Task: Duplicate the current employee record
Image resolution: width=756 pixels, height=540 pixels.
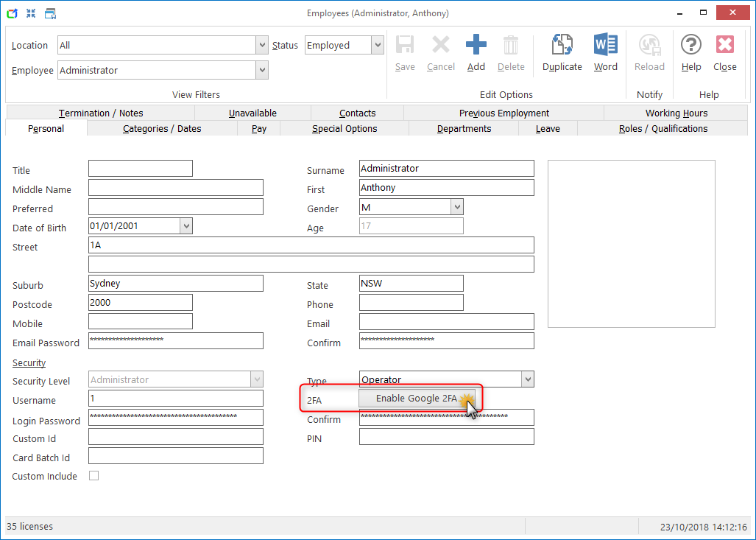Action: 562,45
